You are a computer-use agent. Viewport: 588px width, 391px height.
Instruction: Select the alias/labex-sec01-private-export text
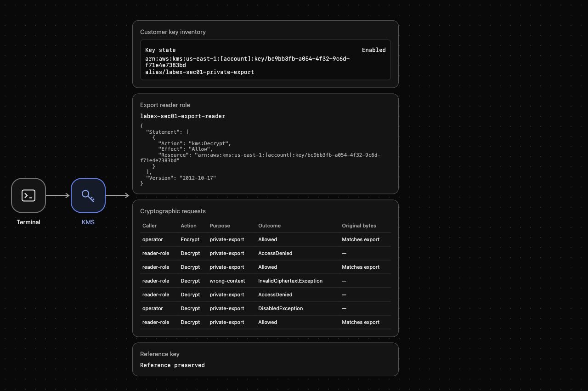coord(199,72)
